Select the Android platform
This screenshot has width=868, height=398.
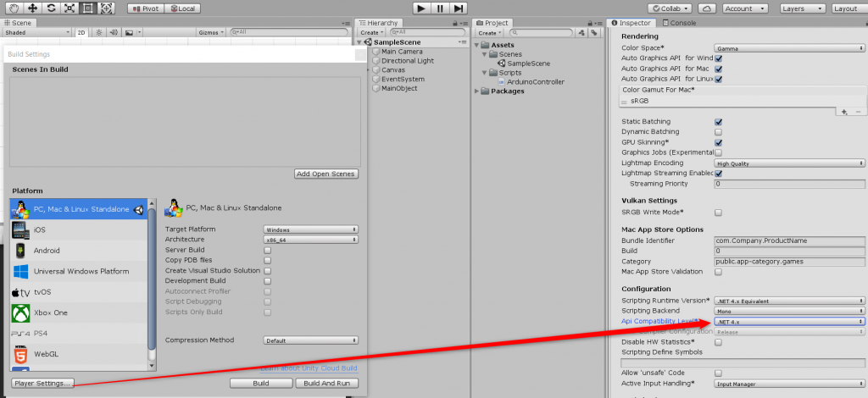(79, 251)
